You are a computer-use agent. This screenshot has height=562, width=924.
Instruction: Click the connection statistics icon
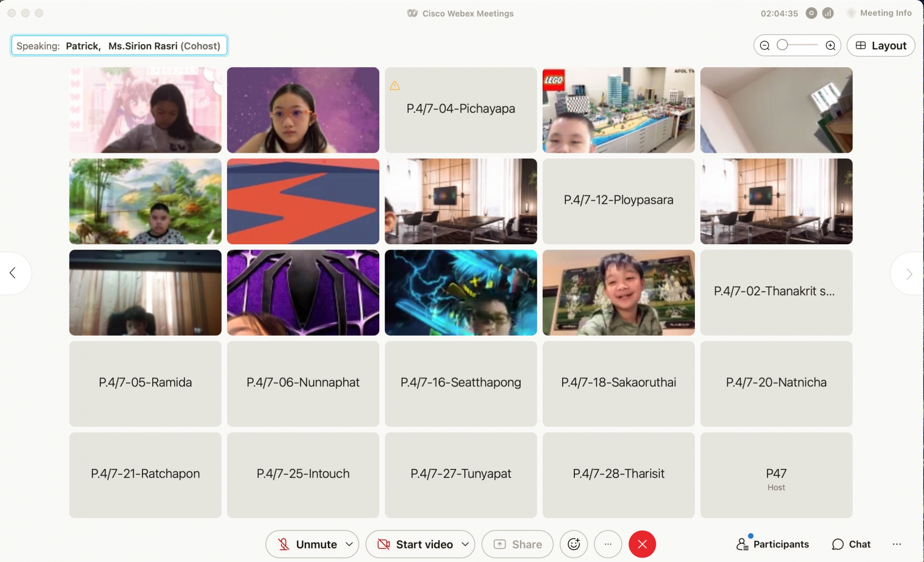point(828,13)
